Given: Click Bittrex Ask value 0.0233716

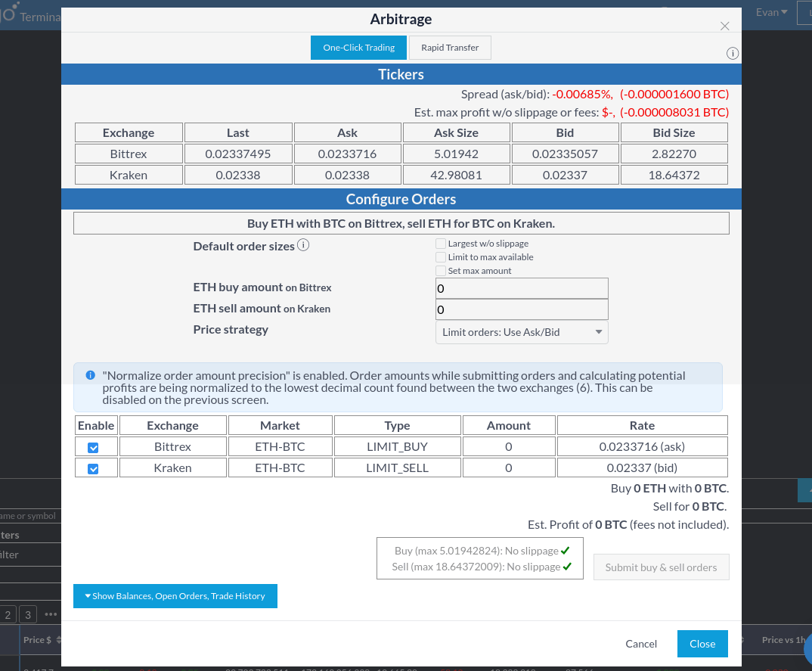Looking at the screenshot, I should [347, 154].
